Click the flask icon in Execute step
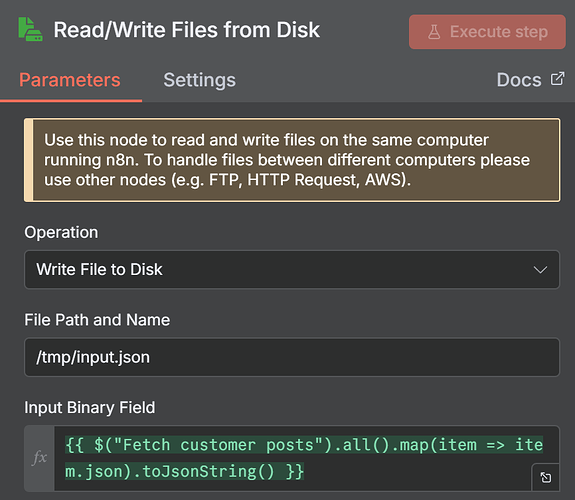The image size is (575, 500). click(x=434, y=32)
